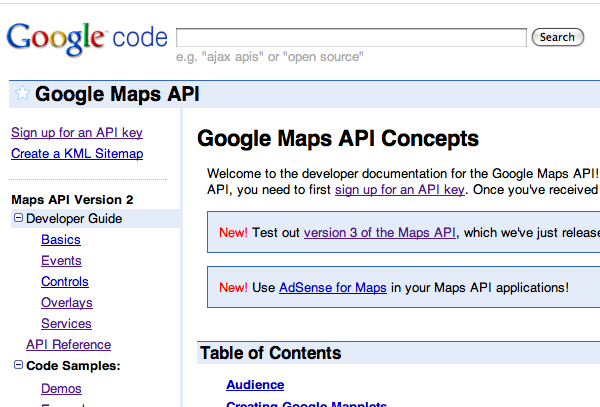
Task: Click the Google Code logo
Action: [x=87, y=38]
